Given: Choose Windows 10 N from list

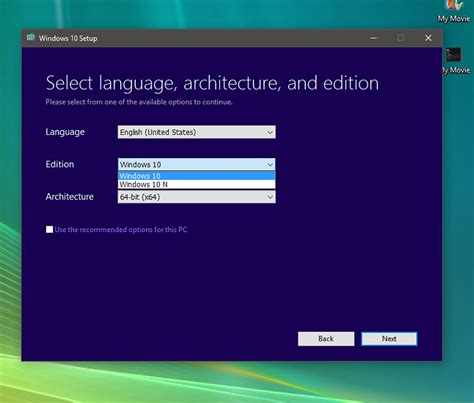Looking at the screenshot, I should point(197,184).
